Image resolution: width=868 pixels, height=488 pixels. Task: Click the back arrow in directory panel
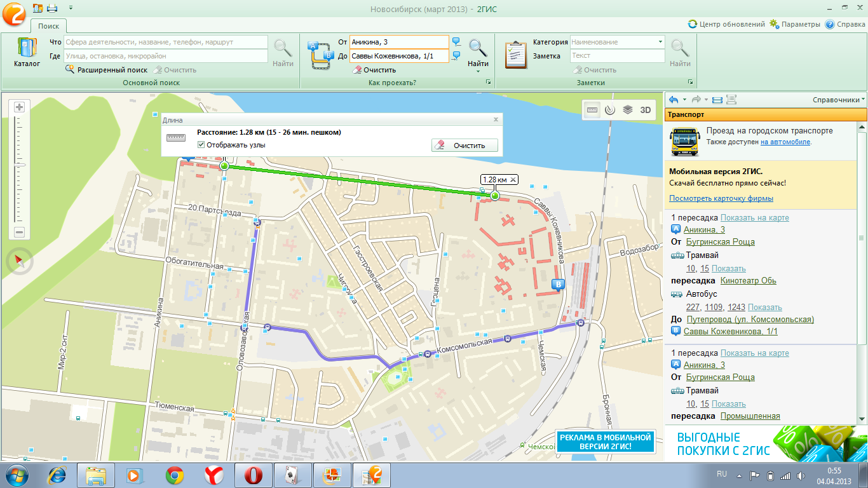[674, 100]
